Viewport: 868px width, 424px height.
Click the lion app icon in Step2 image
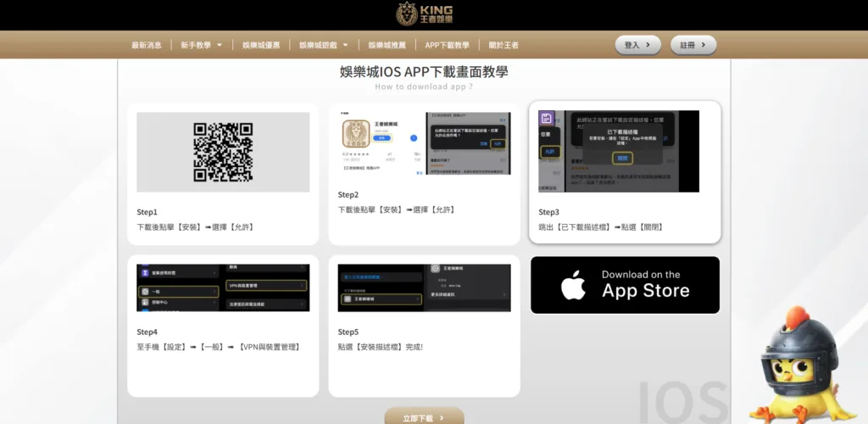[x=357, y=133]
